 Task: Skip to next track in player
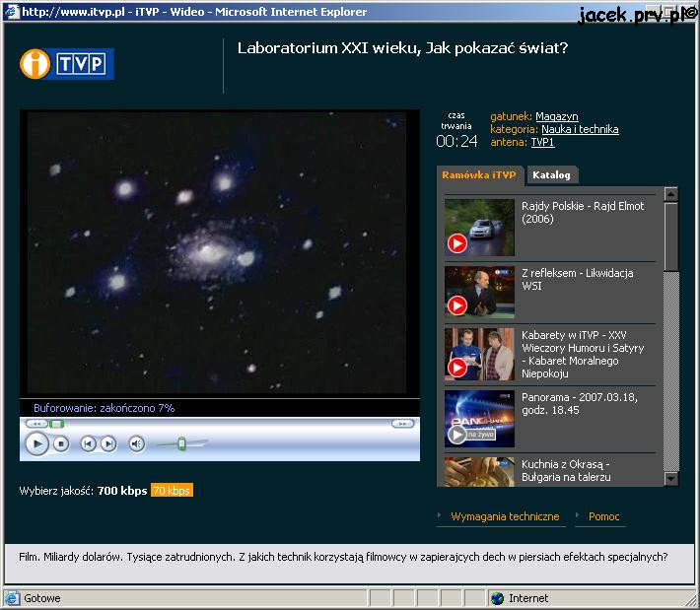click(108, 444)
